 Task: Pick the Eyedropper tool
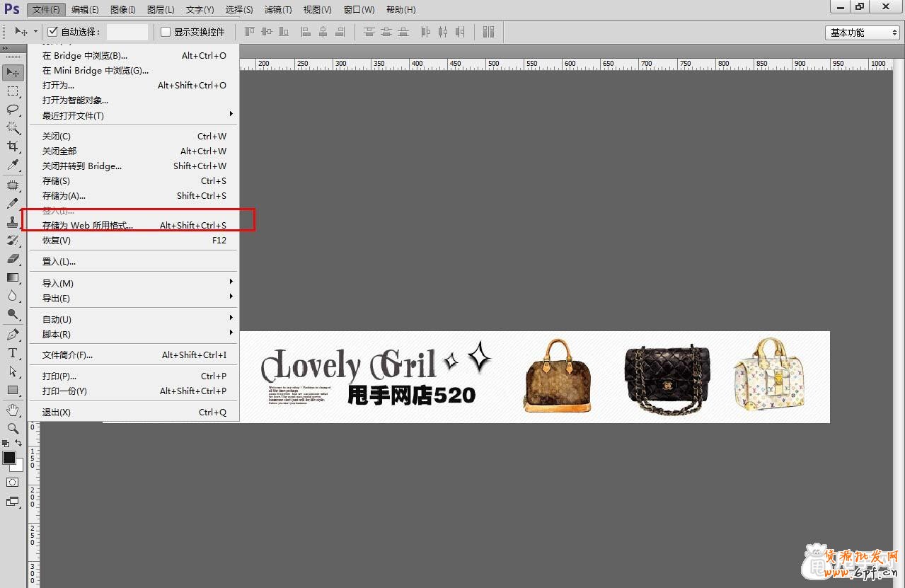point(13,165)
